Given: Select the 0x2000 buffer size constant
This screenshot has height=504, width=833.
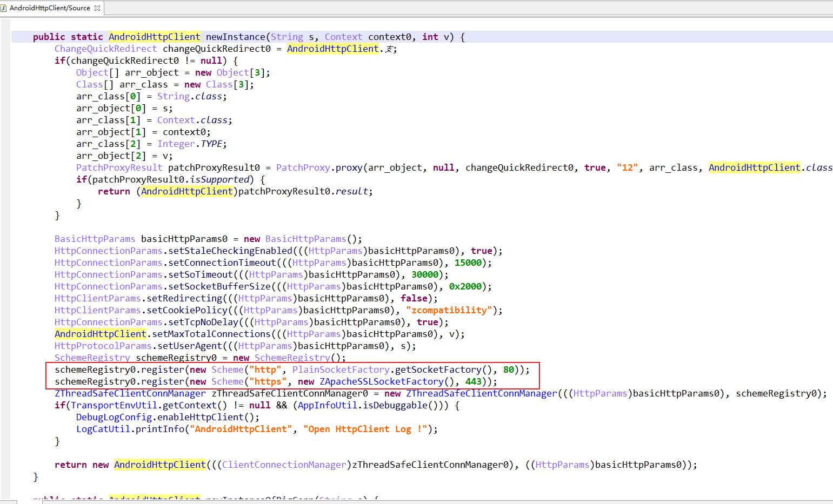Looking at the screenshot, I should tap(465, 286).
